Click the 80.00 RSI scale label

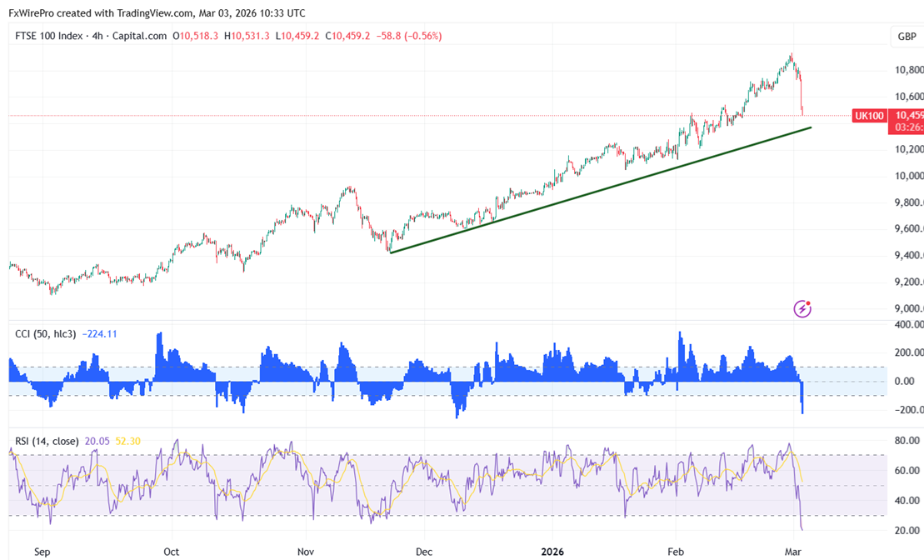click(907, 441)
